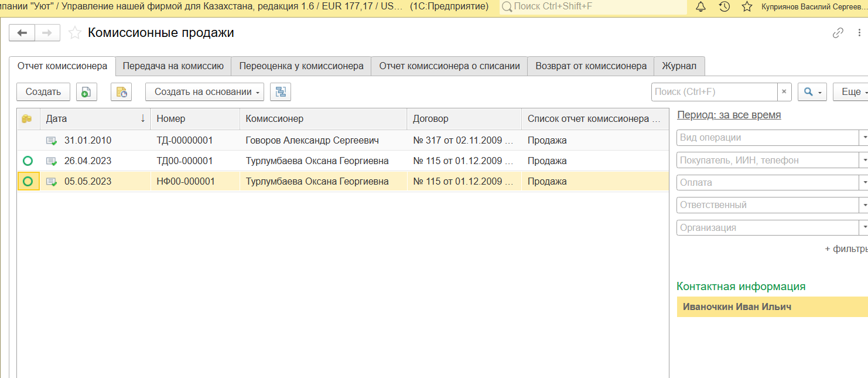This screenshot has height=378, width=868.
Task: Click the Период: за все время link
Action: click(x=729, y=115)
